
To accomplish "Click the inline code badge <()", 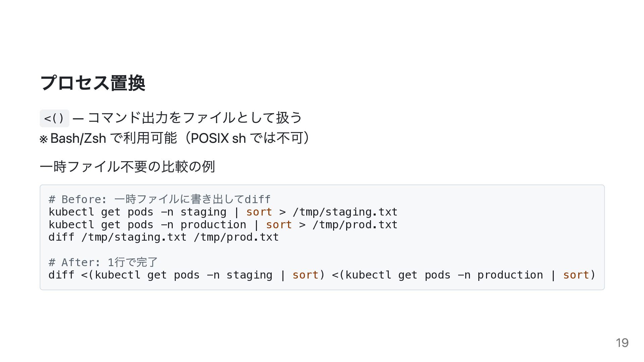I will (x=54, y=118).
